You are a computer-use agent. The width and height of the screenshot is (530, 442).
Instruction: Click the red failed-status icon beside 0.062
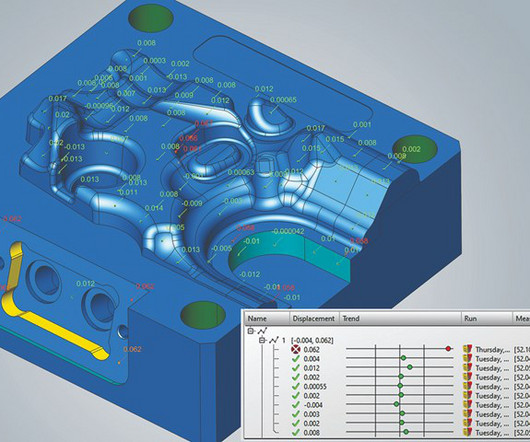295,349
